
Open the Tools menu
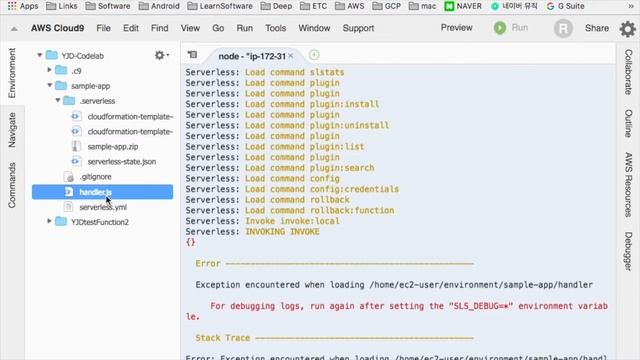276,28
